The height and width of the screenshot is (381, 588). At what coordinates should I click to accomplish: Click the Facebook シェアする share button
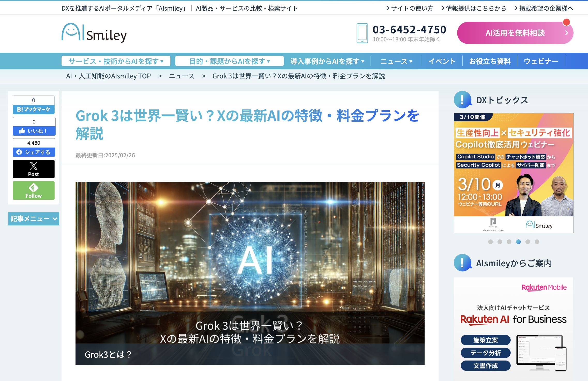click(34, 152)
